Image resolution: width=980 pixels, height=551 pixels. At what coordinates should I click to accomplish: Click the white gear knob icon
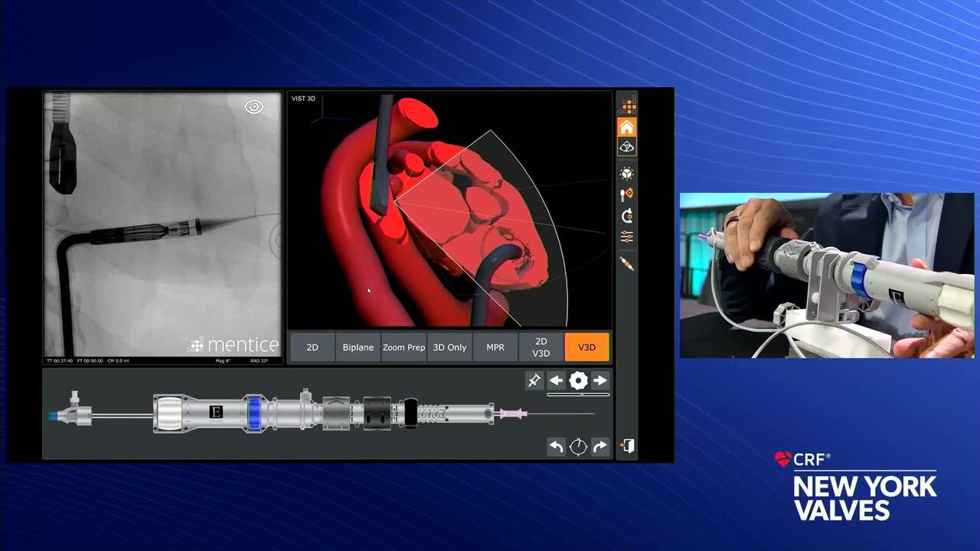578,380
